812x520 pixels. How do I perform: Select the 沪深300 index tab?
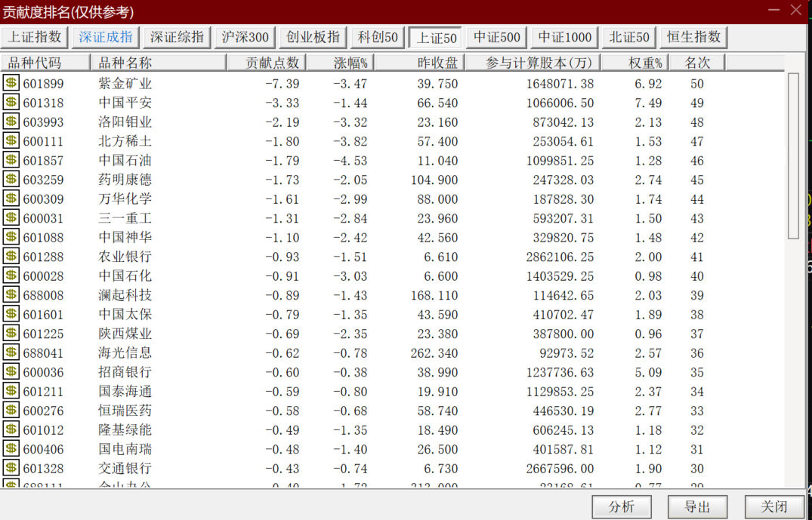point(245,37)
